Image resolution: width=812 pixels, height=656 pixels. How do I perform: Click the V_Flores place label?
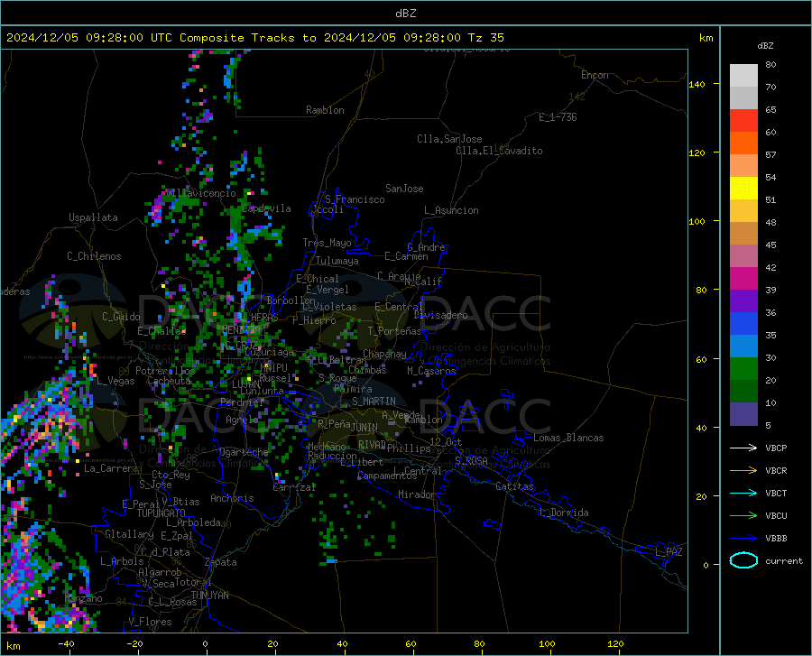(150, 622)
